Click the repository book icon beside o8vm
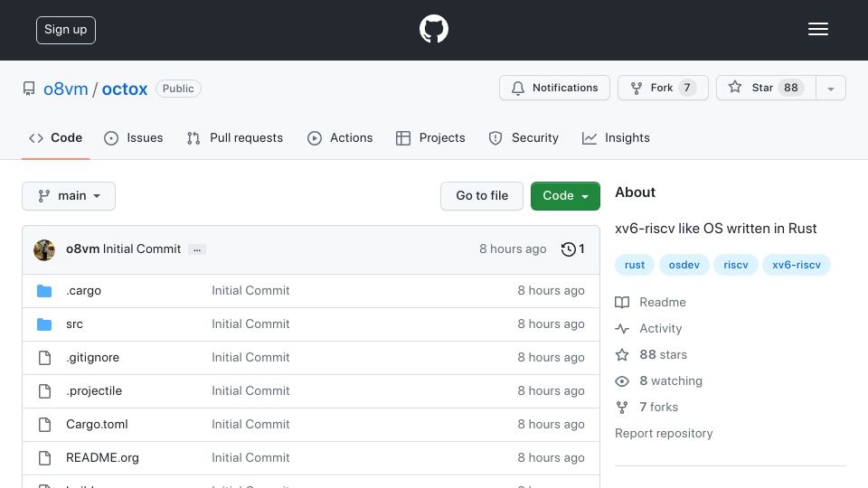 pyautogui.click(x=29, y=89)
